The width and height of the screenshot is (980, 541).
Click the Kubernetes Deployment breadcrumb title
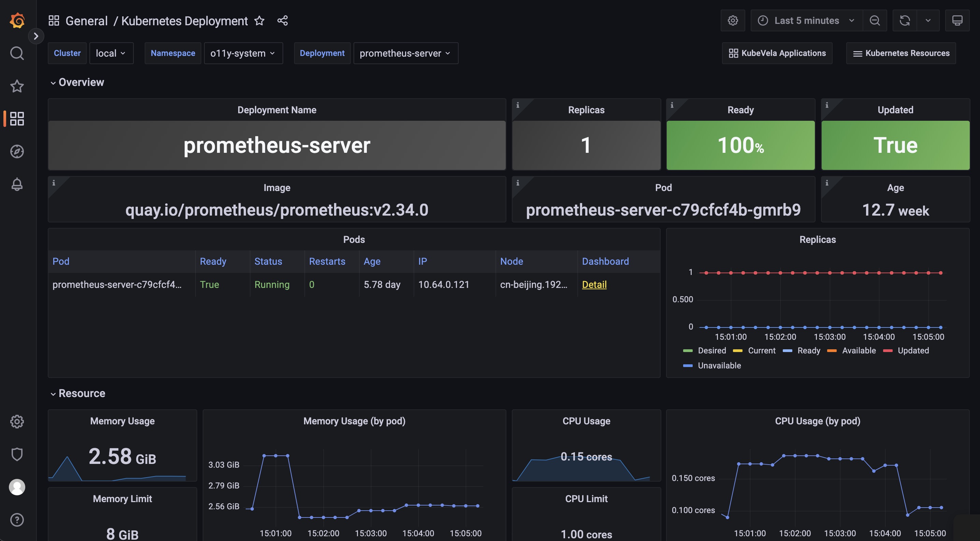tap(185, 20)
